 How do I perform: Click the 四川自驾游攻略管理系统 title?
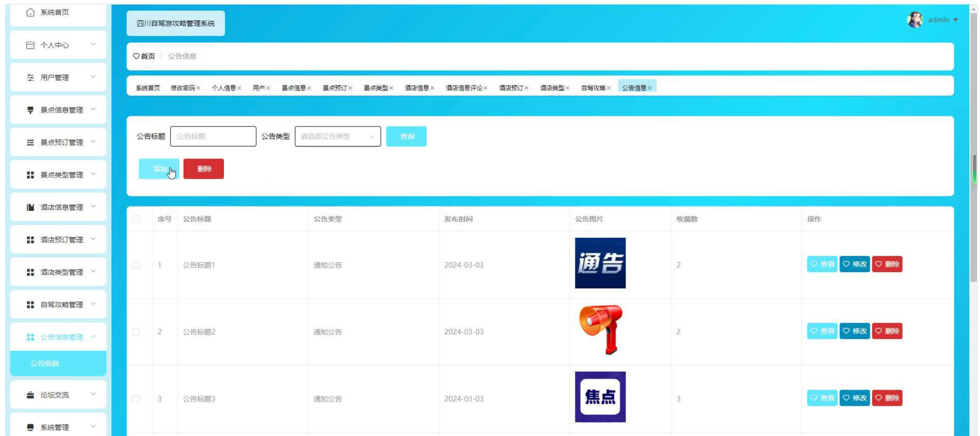[x=175, y=23]
